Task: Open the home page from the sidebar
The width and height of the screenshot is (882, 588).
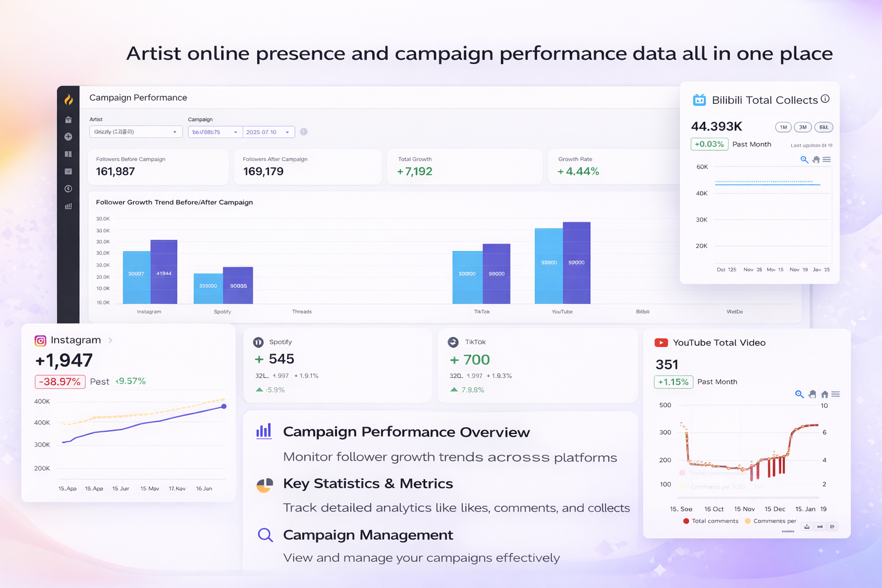Action: (68, 119)
